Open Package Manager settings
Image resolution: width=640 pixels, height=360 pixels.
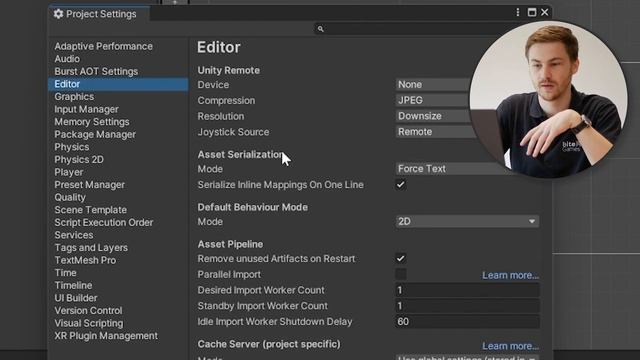pos(95,134)
